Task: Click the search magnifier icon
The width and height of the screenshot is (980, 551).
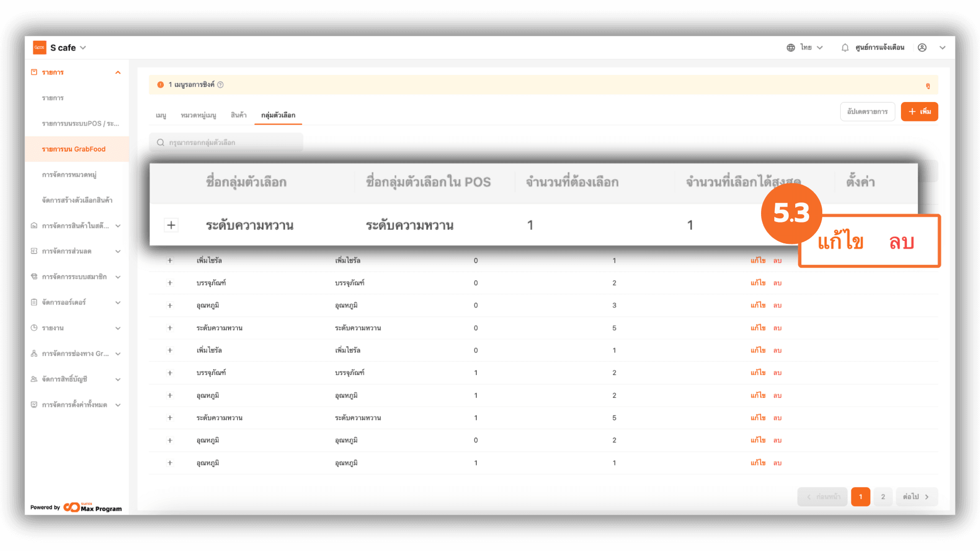Action: pos(160,142)
